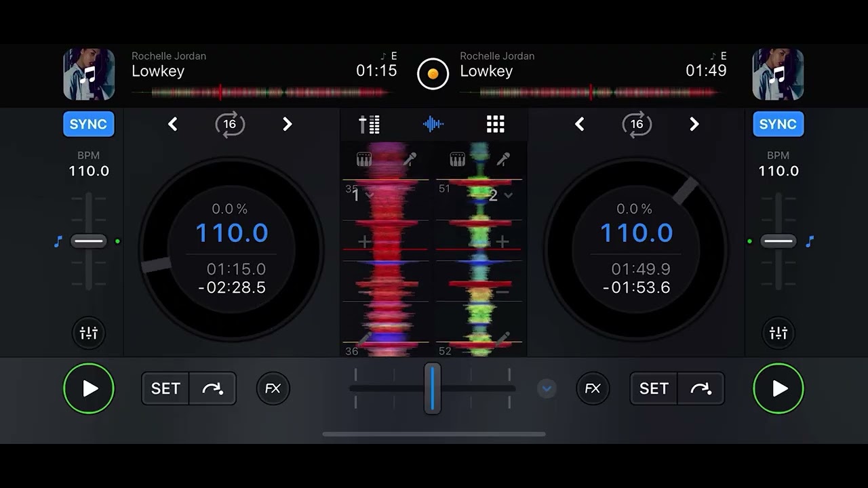Increase the loop length on left deck

(287, 124)
